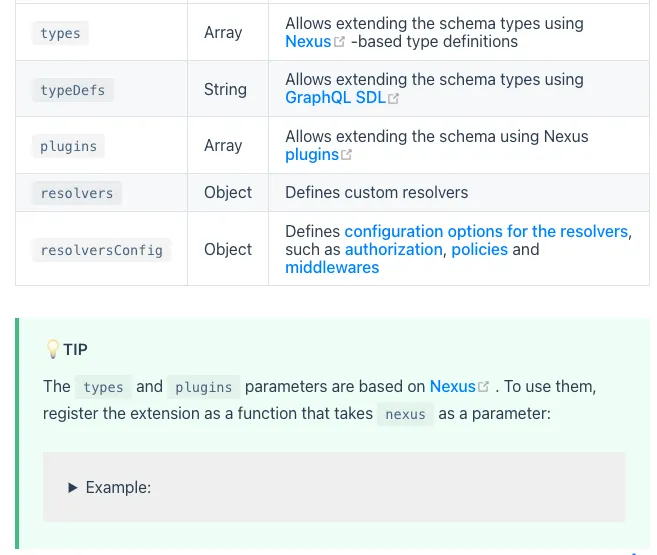Click the resolversConfig code label
The image size is (657, 555).
pyautogui.click(x=101, y=250)
